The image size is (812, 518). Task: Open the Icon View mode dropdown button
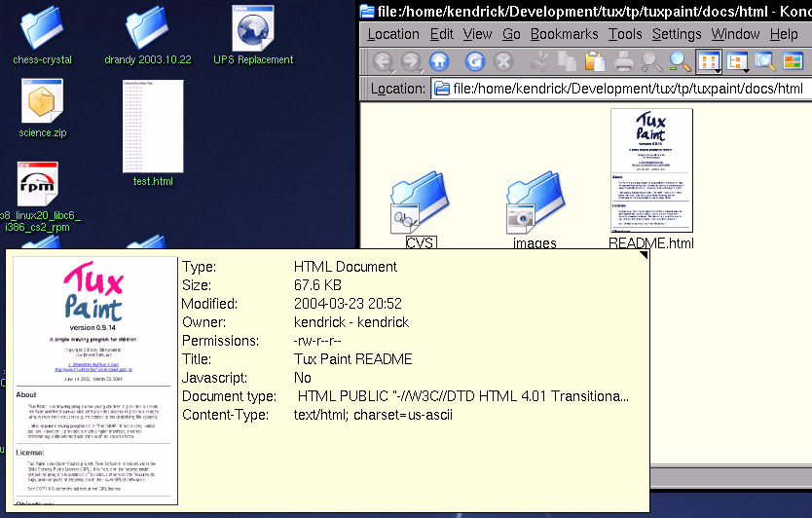(x=709, y=61)
